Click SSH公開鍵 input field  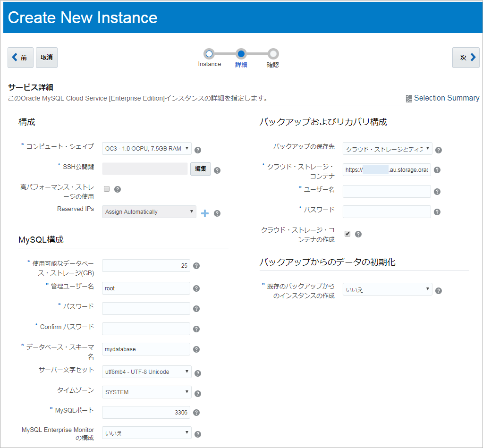pyautogui.click(x=145, y=169)
